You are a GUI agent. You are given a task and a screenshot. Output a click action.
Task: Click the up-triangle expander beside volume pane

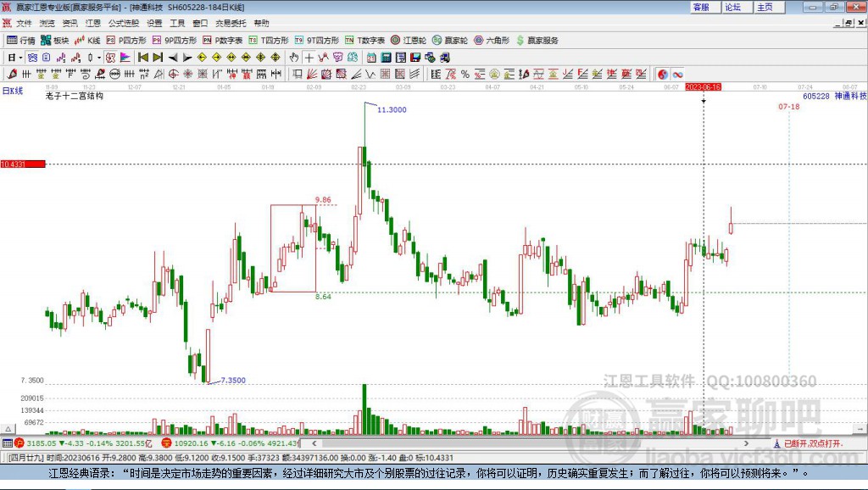pos(8,429)
